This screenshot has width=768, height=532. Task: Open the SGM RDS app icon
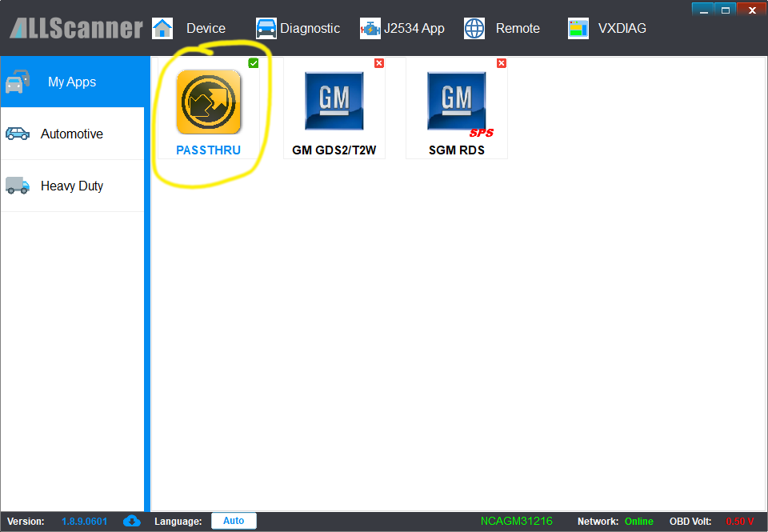point(456,101)
